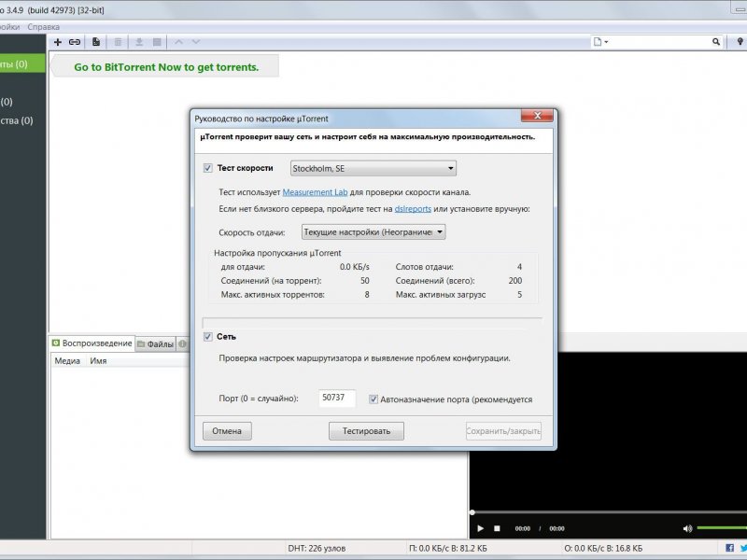
Task: Click the Stop Torrent square icon
Action: pyautogui.click(x=157, y=42)
